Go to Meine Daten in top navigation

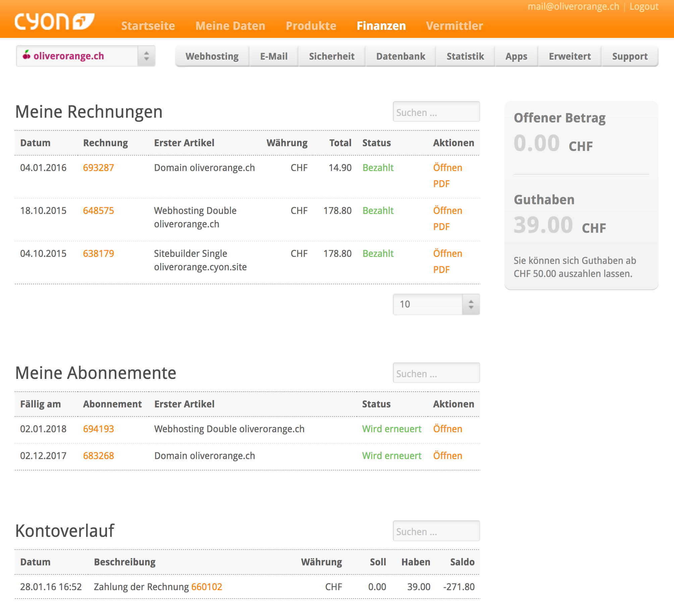coord(230,26)
